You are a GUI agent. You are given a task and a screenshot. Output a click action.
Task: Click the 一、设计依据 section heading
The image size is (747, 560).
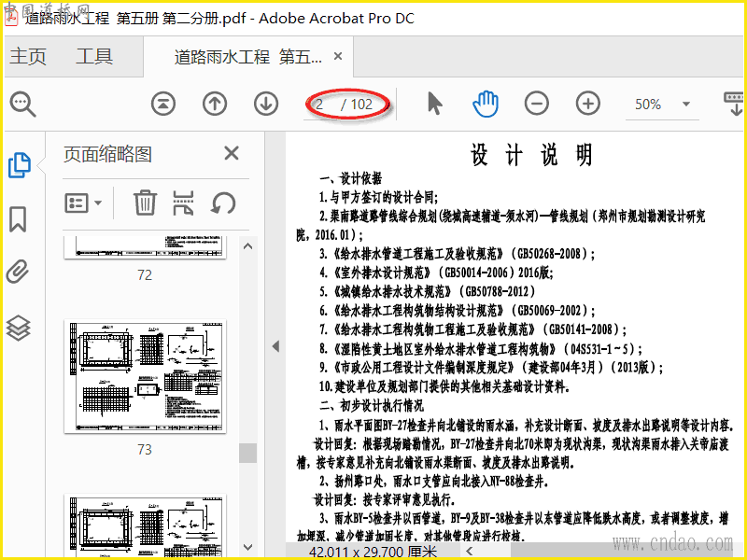[x=350, y=178]
